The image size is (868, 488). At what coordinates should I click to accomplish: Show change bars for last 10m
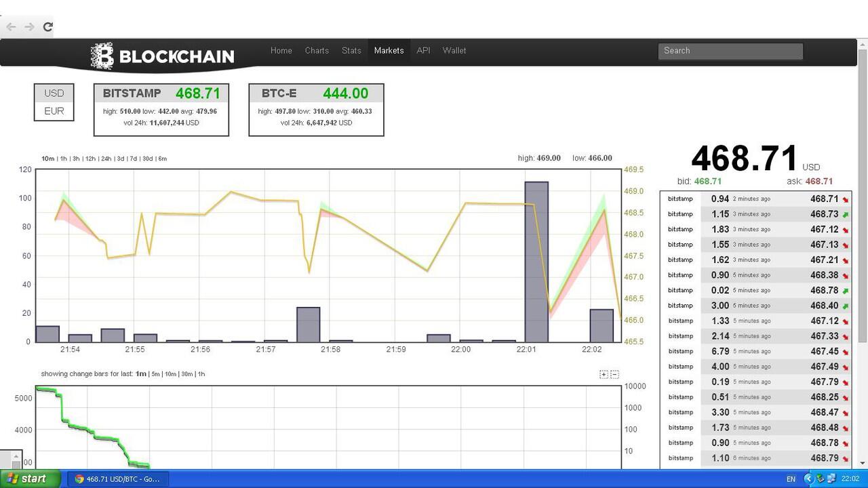[170, 374]
